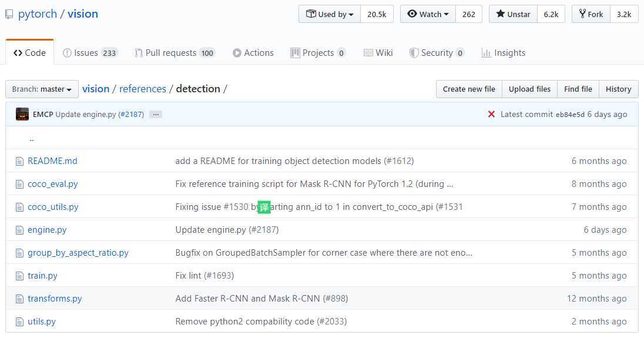Open the engine.py file
The height and width of the screenshot is (338, 644).
point(47,230)
